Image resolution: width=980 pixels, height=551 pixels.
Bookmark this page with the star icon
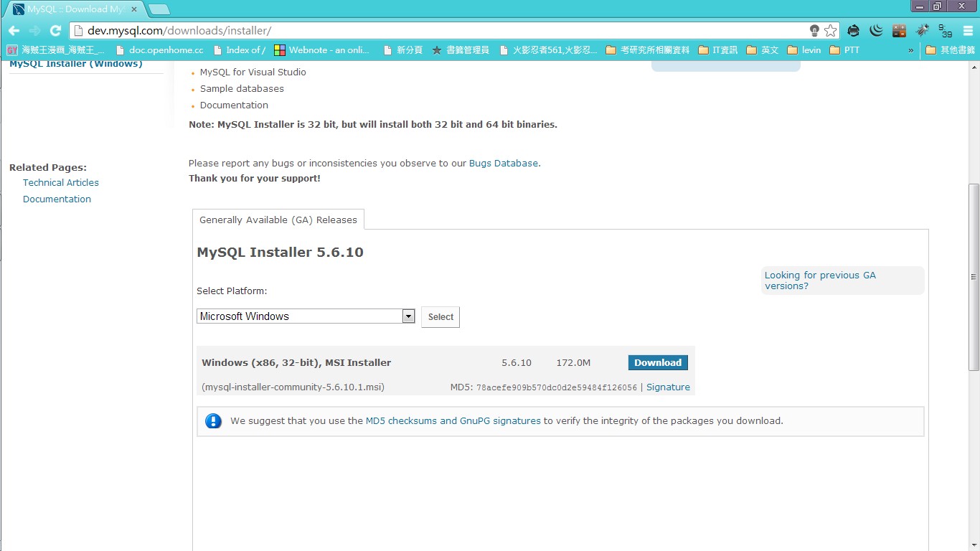point(830,31)
